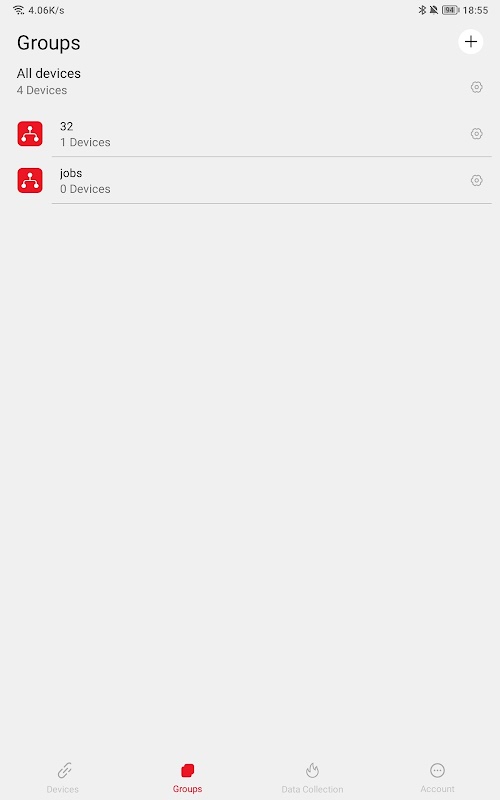Open settings gear for jobs group

pos(477,181)
